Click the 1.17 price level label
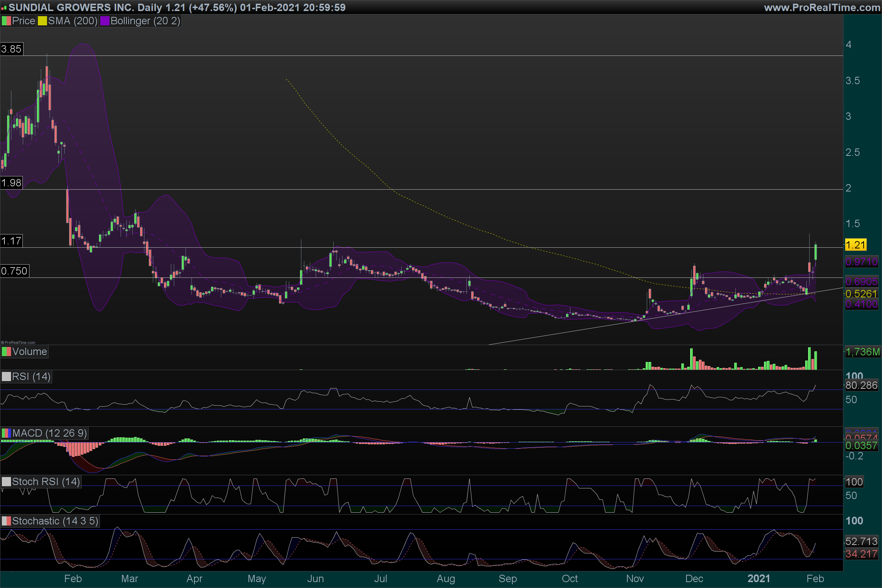The height and width of the screenshot is (588, 882). tap(11, 241)
